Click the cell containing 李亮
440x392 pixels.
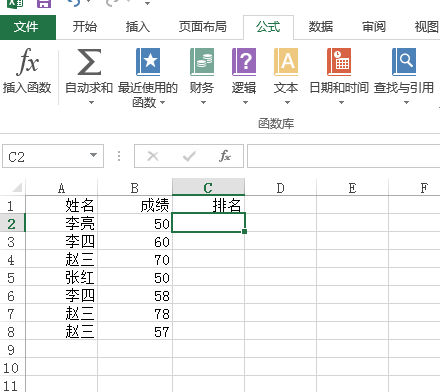[x=62, y=223]
